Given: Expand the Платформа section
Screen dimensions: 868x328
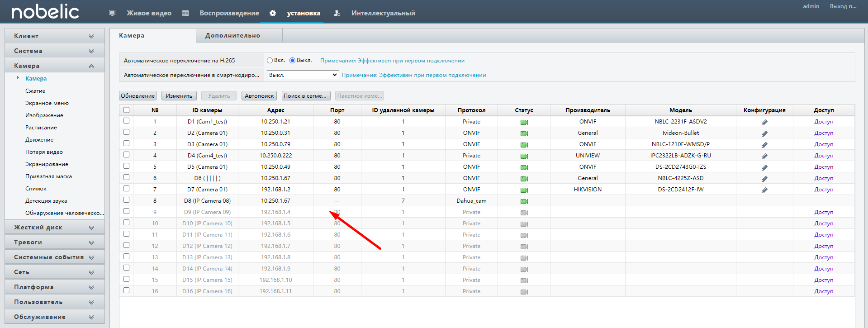Looking at the screenshot, I should 55,287.
